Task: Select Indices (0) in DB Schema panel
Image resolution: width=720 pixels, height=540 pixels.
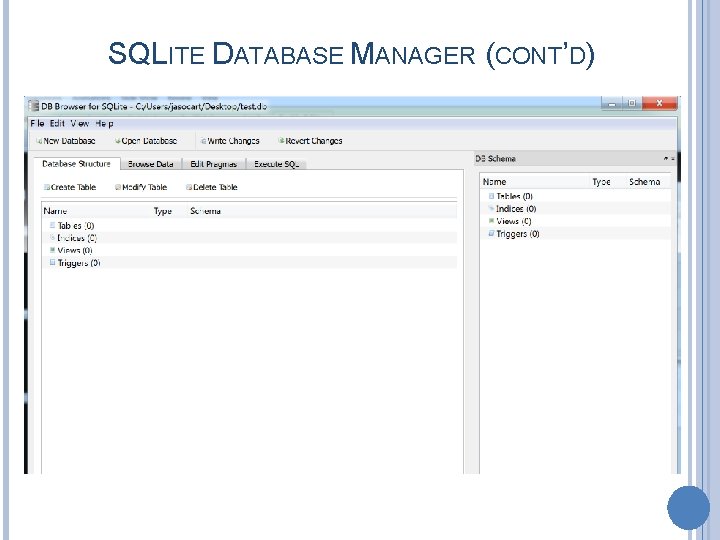Action: 516,209
